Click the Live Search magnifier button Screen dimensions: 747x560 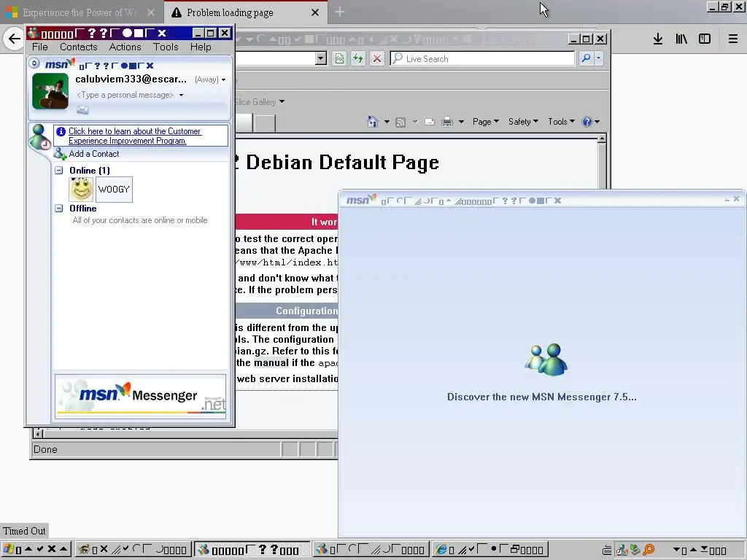[586, 58]
